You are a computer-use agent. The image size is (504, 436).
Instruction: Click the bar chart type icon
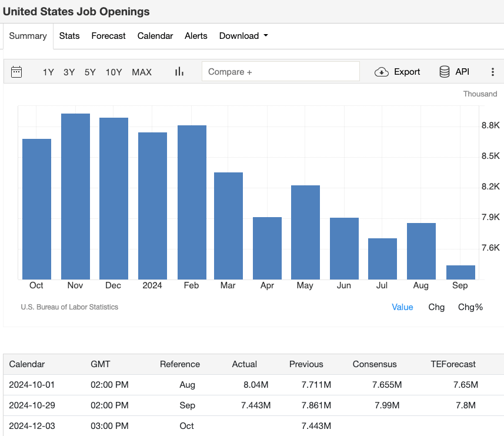179,72
